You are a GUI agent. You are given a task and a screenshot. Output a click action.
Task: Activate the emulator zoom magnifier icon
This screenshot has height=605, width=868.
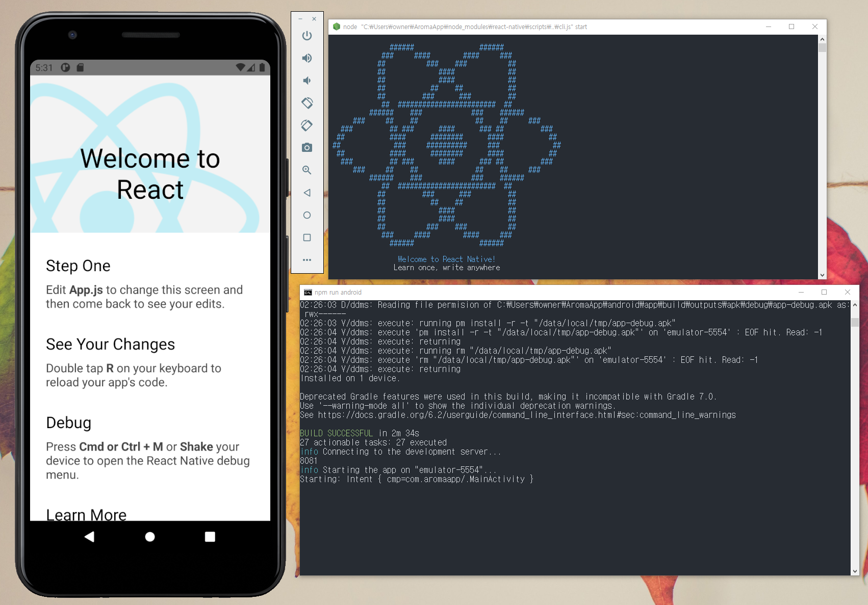click(x=307, y=170)
